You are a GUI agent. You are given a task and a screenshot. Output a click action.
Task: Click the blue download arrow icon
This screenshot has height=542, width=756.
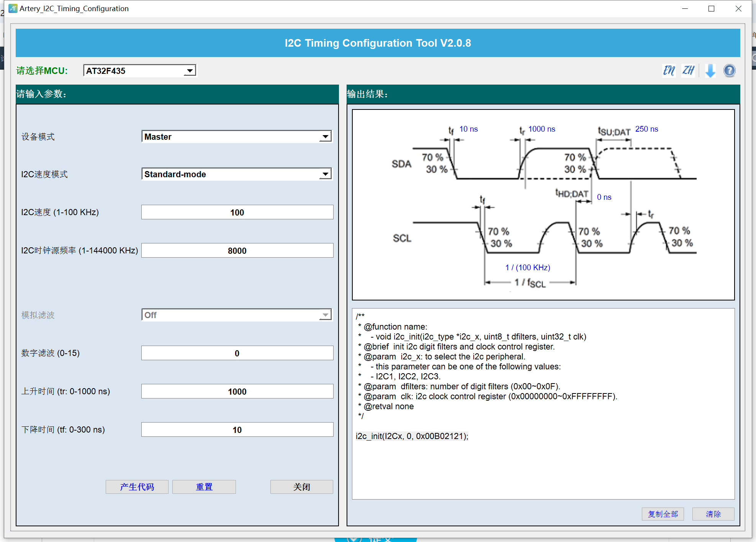tap(710, 71)
